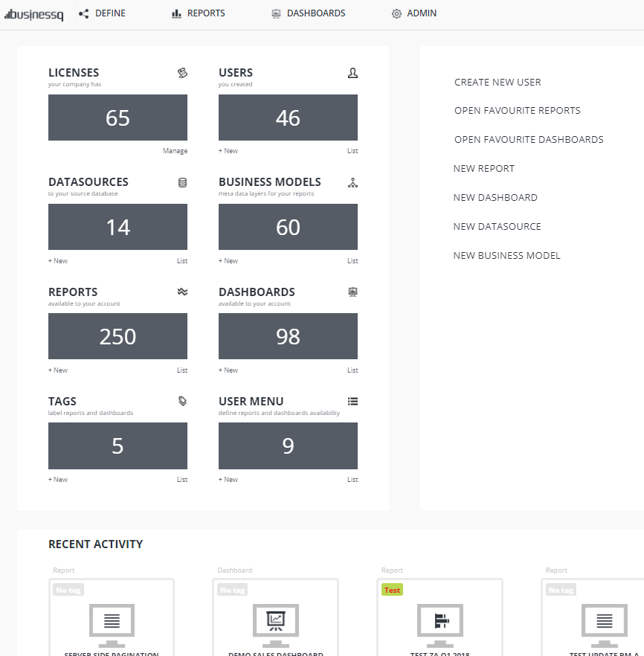Click CREATE NEW USER shortcut

point(498,83)
